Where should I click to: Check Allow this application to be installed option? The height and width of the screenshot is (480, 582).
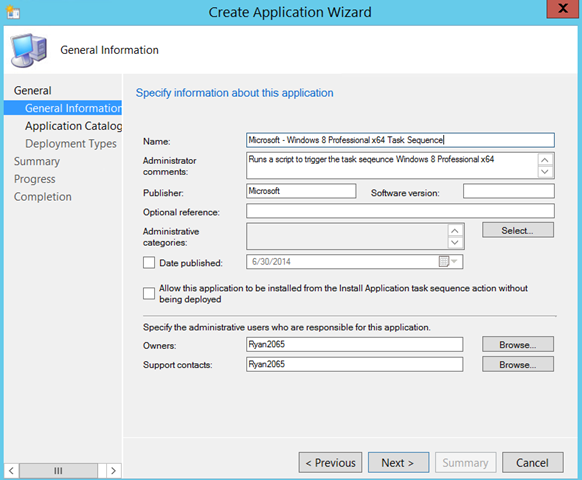coord(149,293)
